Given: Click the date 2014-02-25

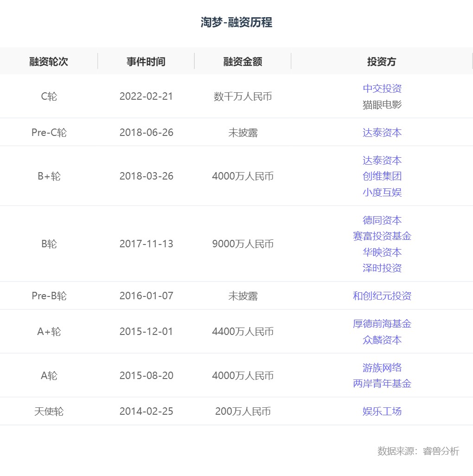Looking at the screenshot, I should pos(146,412).
